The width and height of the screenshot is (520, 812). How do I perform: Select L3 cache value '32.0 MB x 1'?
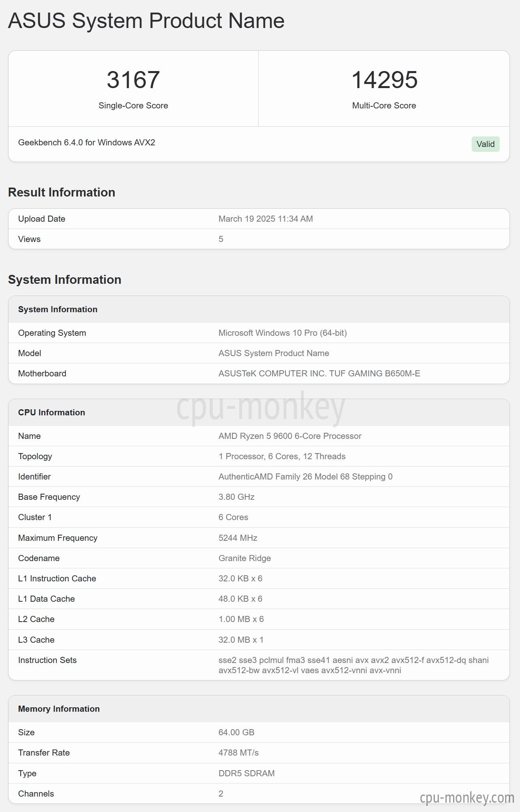click(241, 640)
